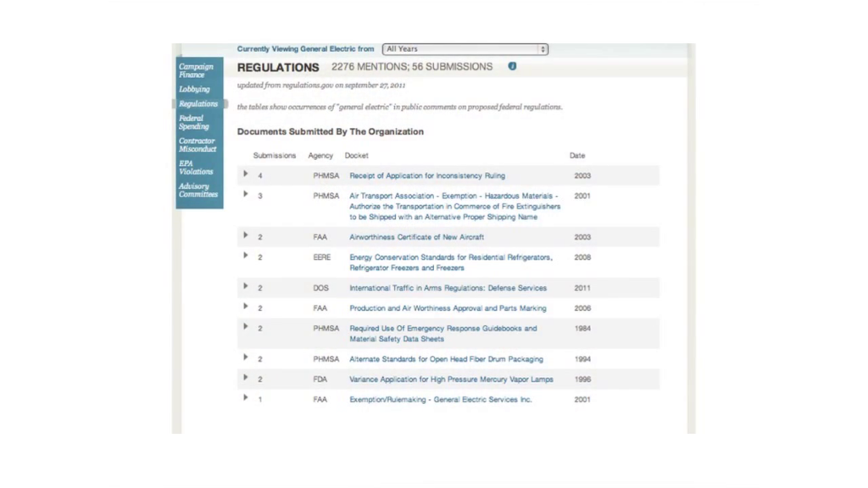Expand Variance Application for Mercury Vapor Lamps row

coord(246,378)
